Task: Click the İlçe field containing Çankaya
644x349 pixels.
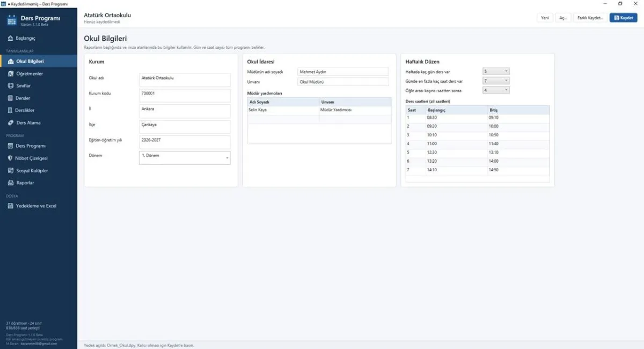Action: click(x=185, y=127)
